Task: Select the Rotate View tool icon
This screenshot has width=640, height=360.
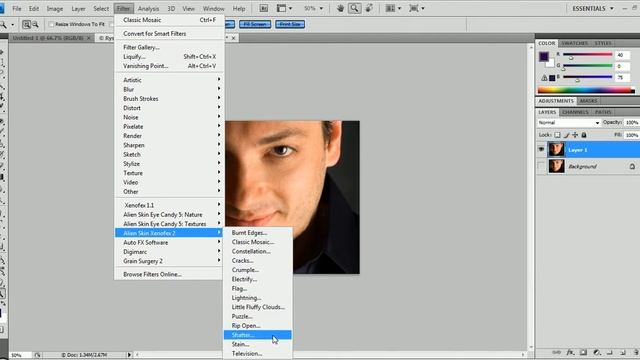Action: click(369, 8)
